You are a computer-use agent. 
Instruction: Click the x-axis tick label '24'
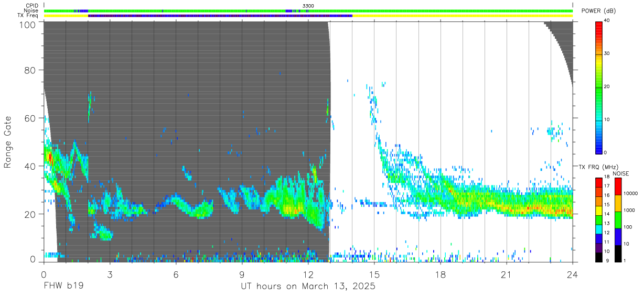pyautogui.click(x=572, y=274)
